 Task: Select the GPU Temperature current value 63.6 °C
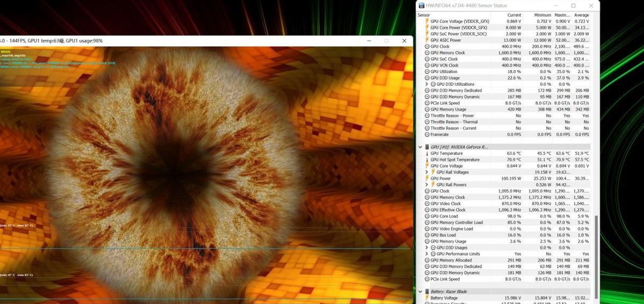(x=514, y=153)
